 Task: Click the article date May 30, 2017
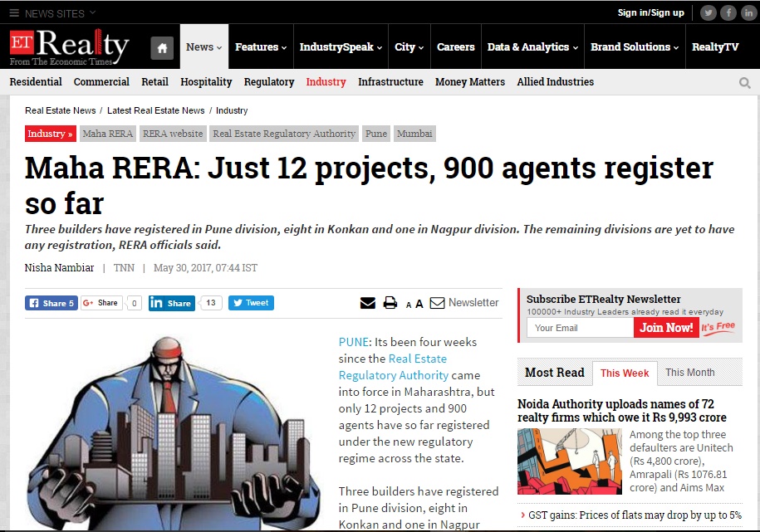coord(205,267)
